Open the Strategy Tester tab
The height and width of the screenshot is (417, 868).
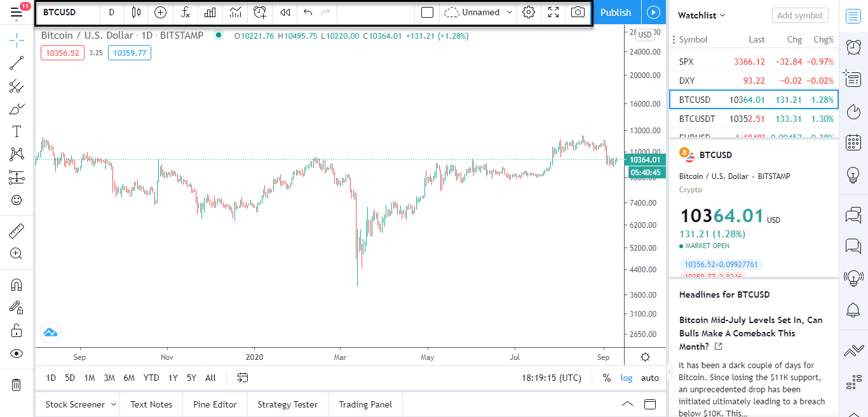[287, 404]
